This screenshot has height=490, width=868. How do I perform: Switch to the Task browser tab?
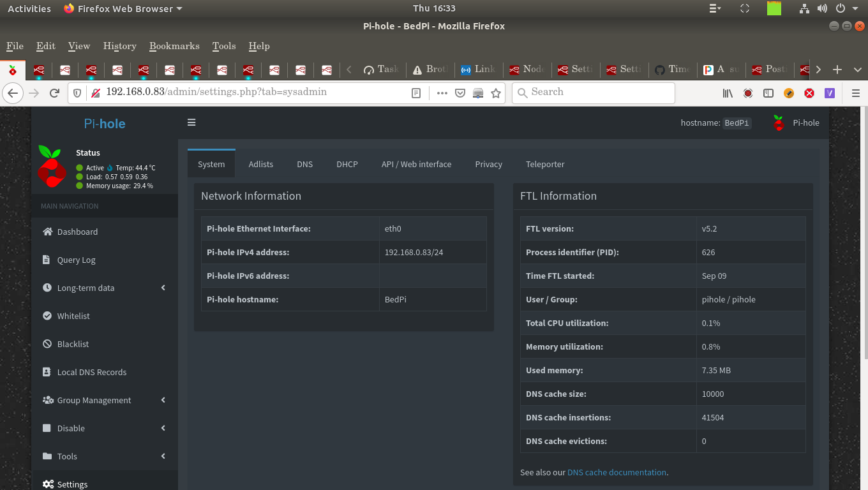pyautogui.click(x=380, y=70)
